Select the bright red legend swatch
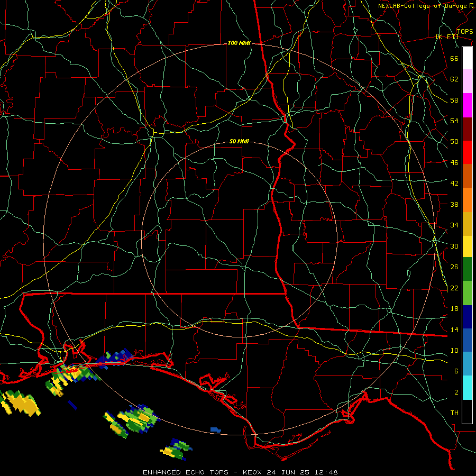Screen dimensions: 476x476 [467, 152]
